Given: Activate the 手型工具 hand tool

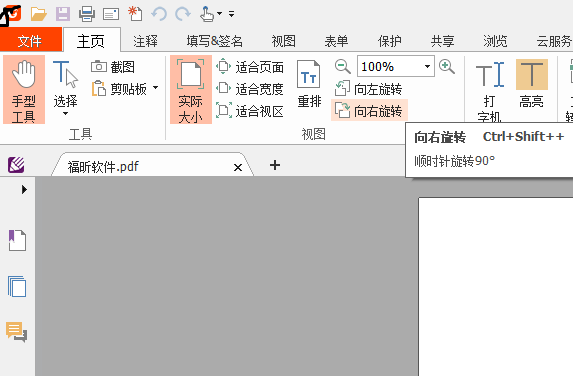Looking at the screenshot, I should [x=24, y=90].
